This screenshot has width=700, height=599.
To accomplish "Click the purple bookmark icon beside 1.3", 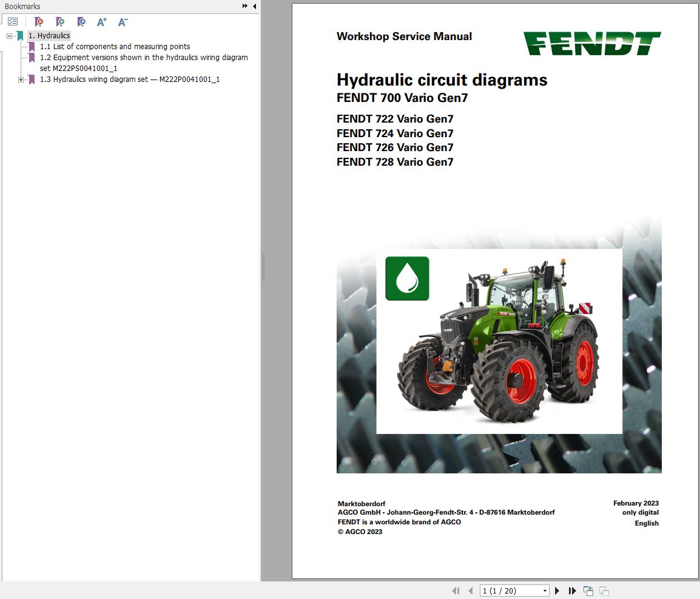I will click(32, 80).
